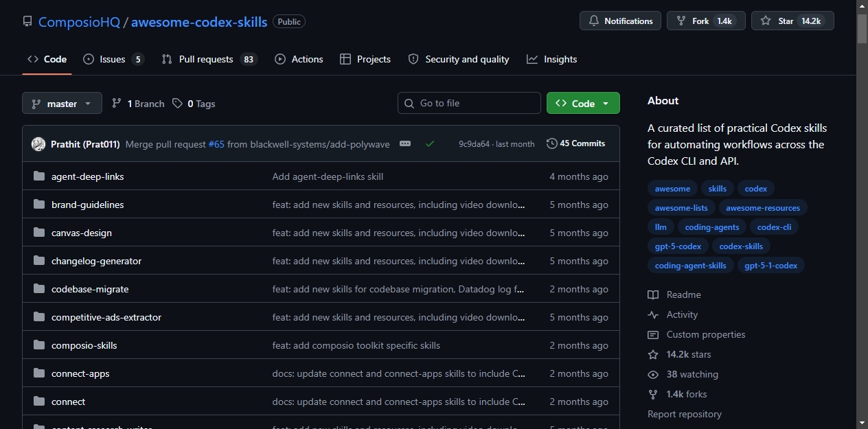
Task: Select the skills topic tag
Action: tap(718, 189)
